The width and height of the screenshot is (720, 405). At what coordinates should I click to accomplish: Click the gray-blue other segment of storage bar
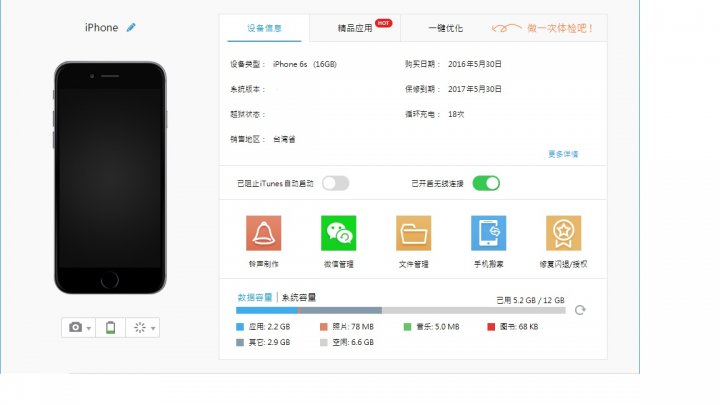(340, 310)
